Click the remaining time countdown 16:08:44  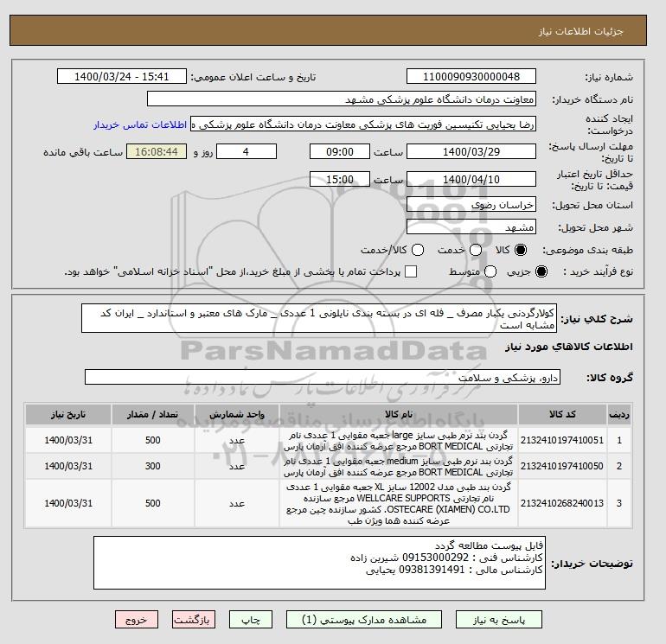point(157,151)
